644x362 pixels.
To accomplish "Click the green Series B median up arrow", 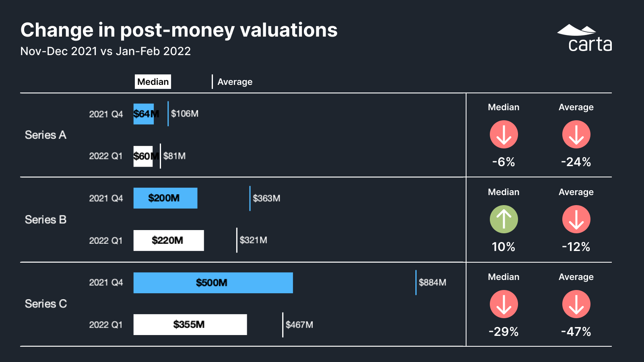I will (x=504, y=219).
